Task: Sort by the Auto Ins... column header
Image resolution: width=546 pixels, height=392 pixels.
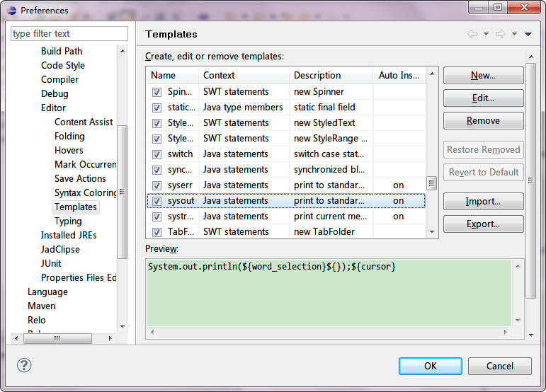Action: 399,76
